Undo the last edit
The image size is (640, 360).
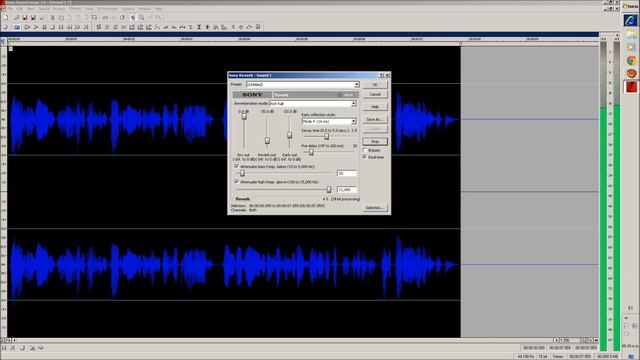click(x=105, y=18)
